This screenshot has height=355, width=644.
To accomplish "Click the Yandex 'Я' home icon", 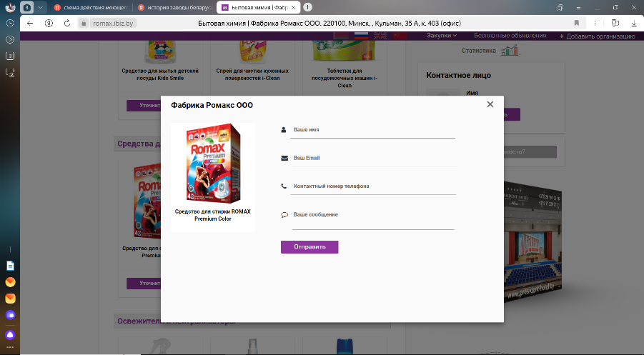I will click(49, 24).
